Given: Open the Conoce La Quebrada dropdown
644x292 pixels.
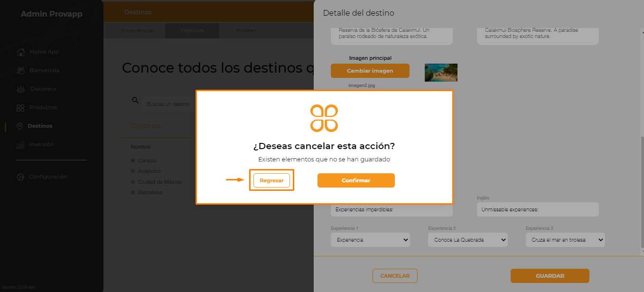Looking at the screenshot, I should pyautogui.click(x=468, y=240).
